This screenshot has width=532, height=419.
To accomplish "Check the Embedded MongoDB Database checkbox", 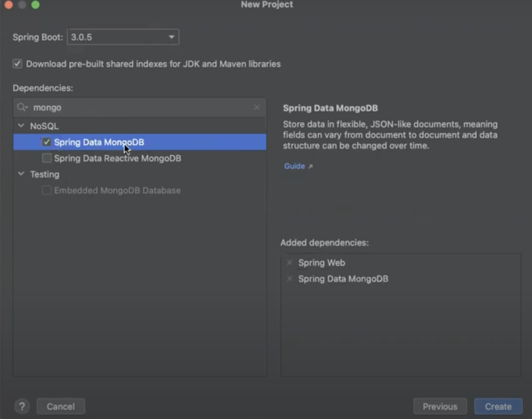I will (x=47, y=190).
